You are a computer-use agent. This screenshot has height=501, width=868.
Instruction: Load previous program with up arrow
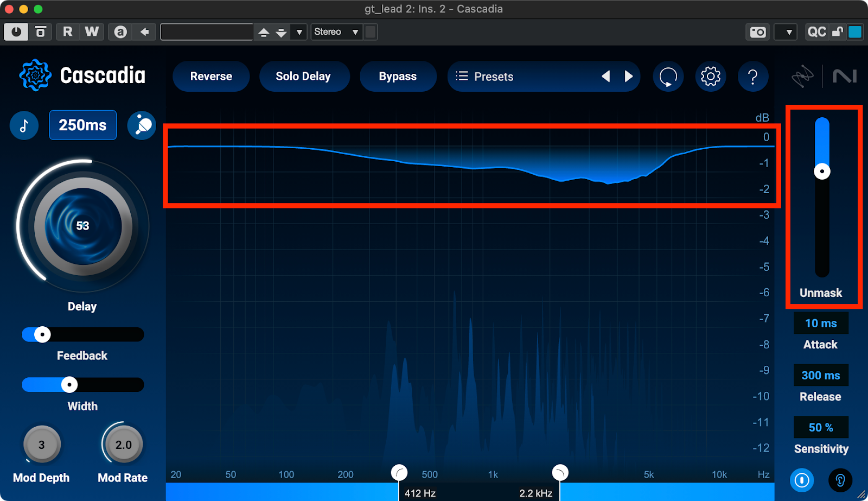[x=264, y=33]
